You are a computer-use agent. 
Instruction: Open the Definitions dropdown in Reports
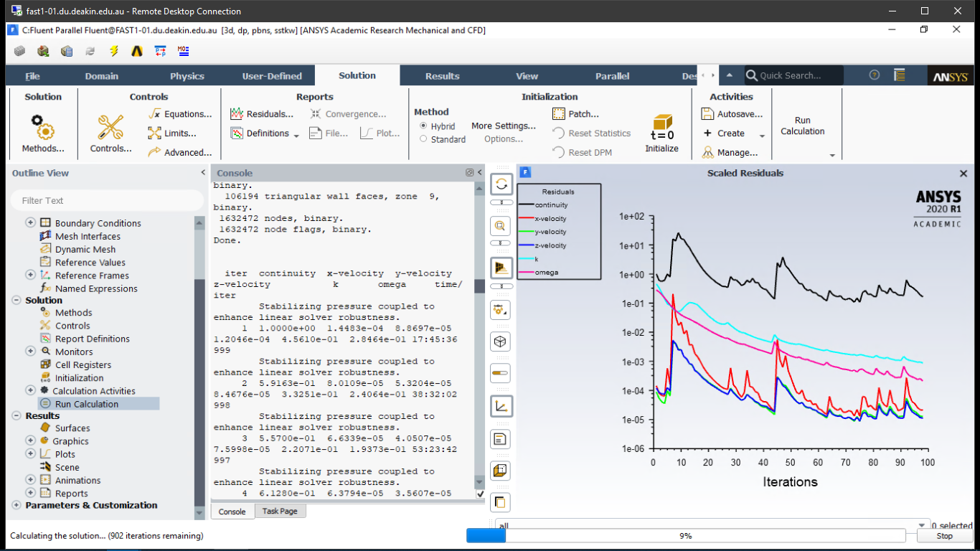tap(265, 133)
